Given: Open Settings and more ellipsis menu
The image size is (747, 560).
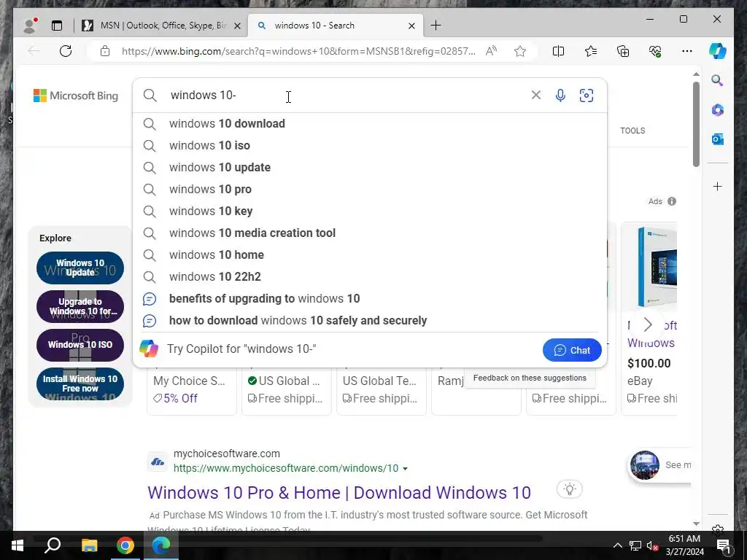Looking at the screenshot, I should pyautogui.click(x=687, y=51).
